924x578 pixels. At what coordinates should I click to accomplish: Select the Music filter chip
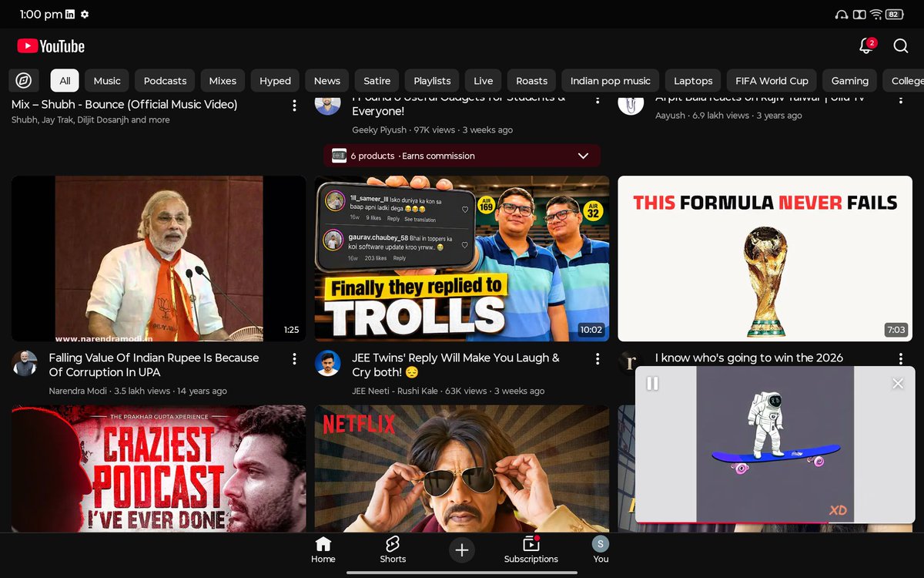(107, 80)
